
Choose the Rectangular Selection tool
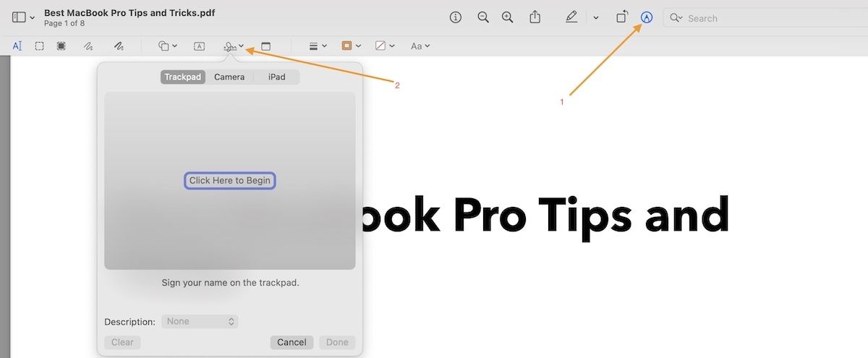click(x=40, y=46)
